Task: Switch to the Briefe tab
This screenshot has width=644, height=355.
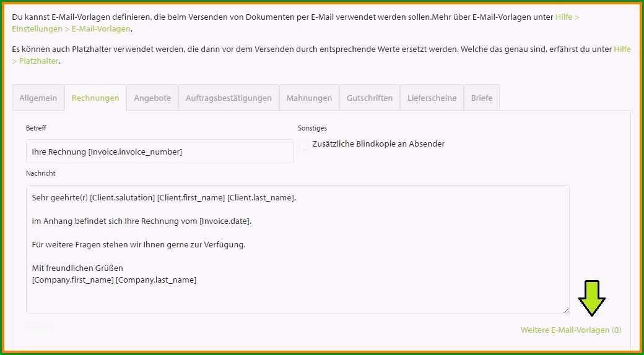Action: coord(482,98)
